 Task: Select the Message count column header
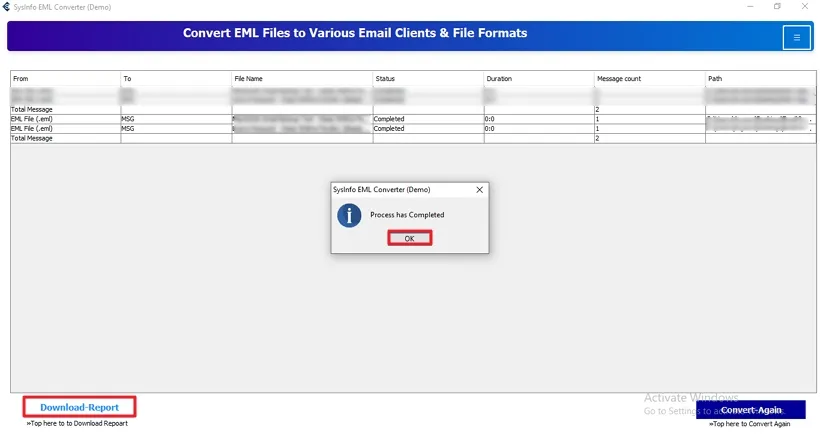click(650, 78)
